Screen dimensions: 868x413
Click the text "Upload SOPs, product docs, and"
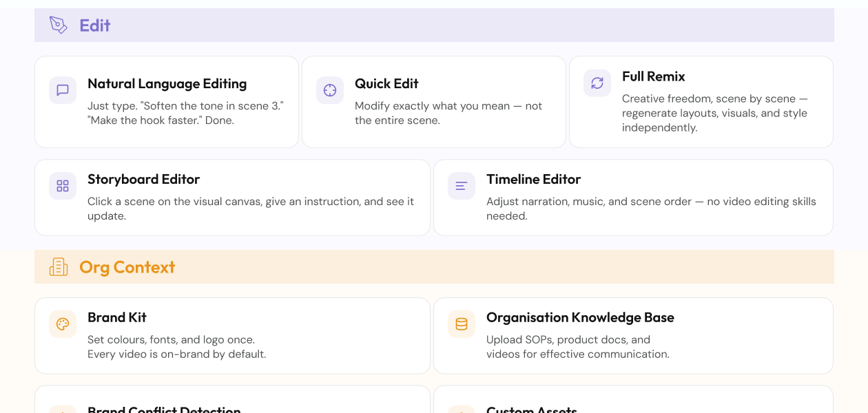(x=568, y=339)
